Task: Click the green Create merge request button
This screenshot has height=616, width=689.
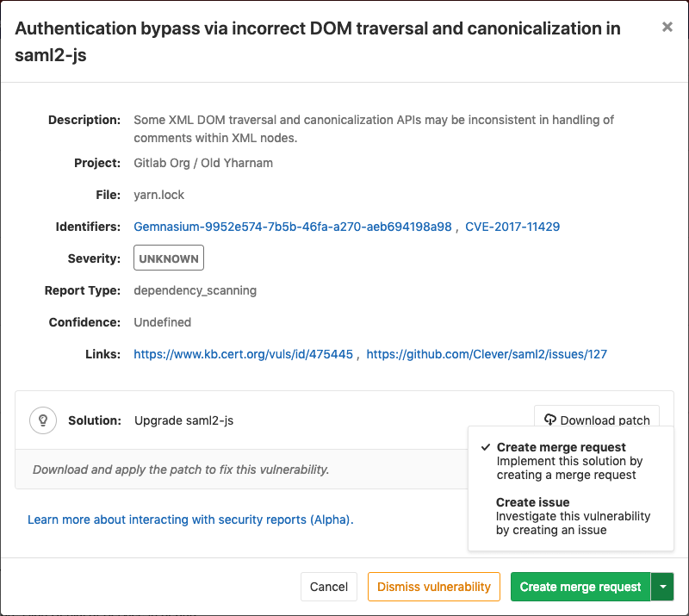Action: pyautogui.click(x=580, y=587)
